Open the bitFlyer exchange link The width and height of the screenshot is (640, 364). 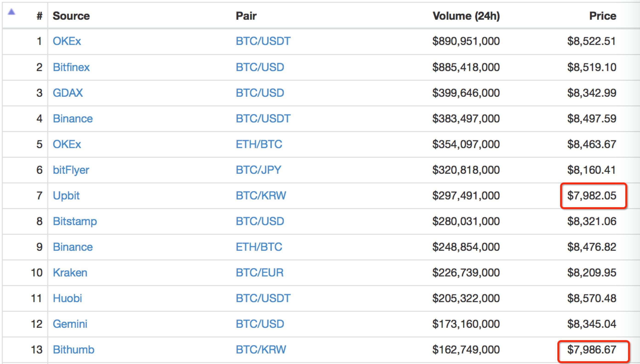tap(71, 170)
